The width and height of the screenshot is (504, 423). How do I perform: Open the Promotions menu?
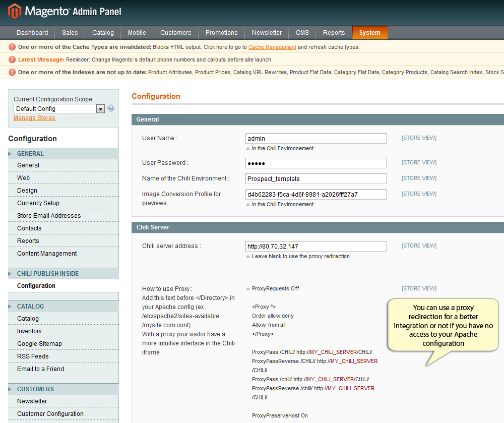221,32
